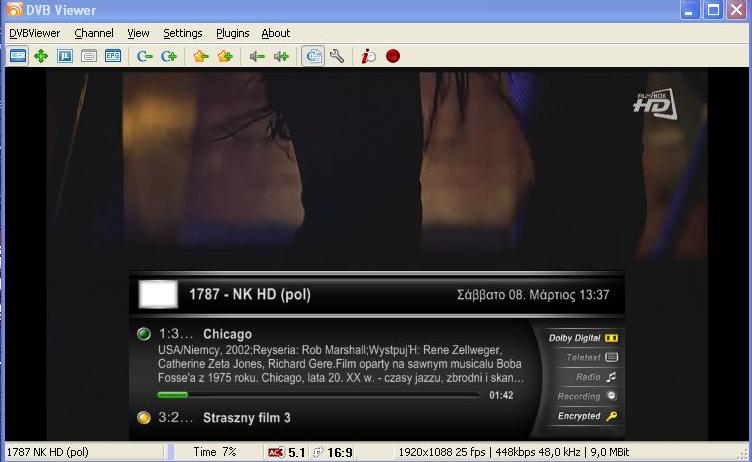The height and width of the screenshot is (462, 752).
Task: Click the Recording indicator in OSD
Action: point(587,396)
